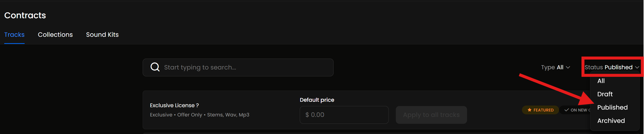Go to the Tracks tab
This screenshot has width=644, height=134.
[x=14, y=35]
